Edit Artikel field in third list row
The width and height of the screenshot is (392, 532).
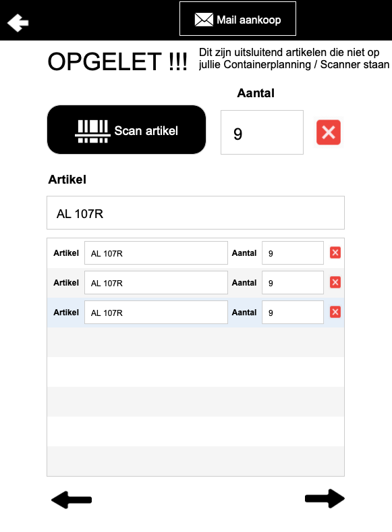point(156,312)
